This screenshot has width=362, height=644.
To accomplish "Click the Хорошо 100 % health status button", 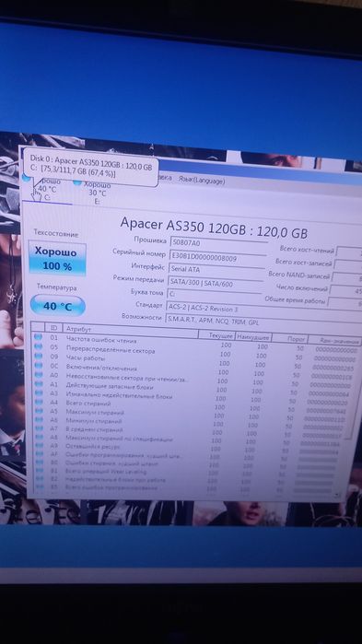I will click(x=57, y=259).
